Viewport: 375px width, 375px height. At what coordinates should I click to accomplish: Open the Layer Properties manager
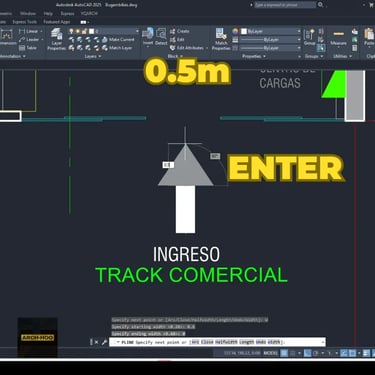point(56,39)
